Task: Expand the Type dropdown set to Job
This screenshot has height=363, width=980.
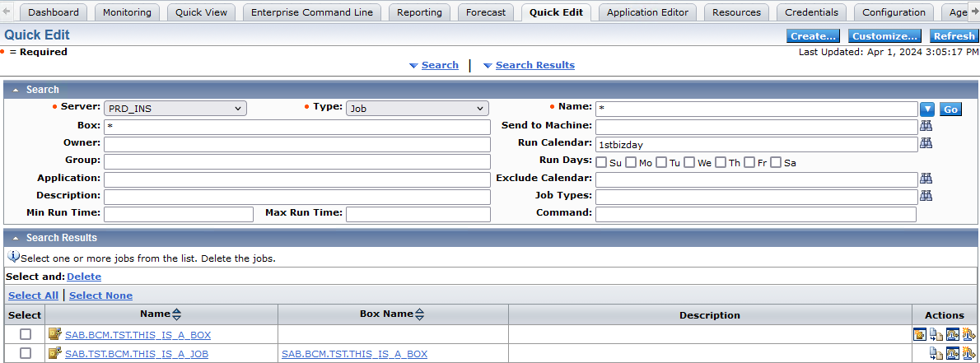Action: (418, 108)
